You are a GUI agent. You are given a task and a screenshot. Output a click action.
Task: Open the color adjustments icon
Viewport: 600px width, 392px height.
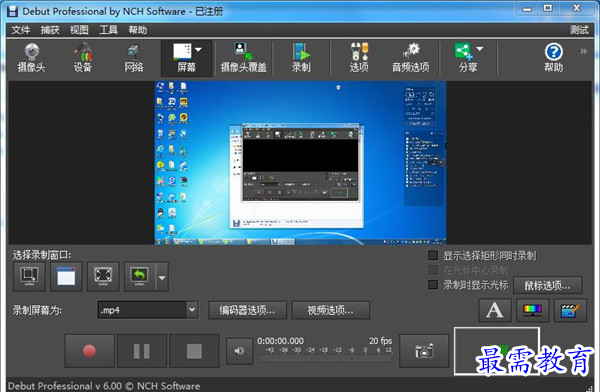532,310
